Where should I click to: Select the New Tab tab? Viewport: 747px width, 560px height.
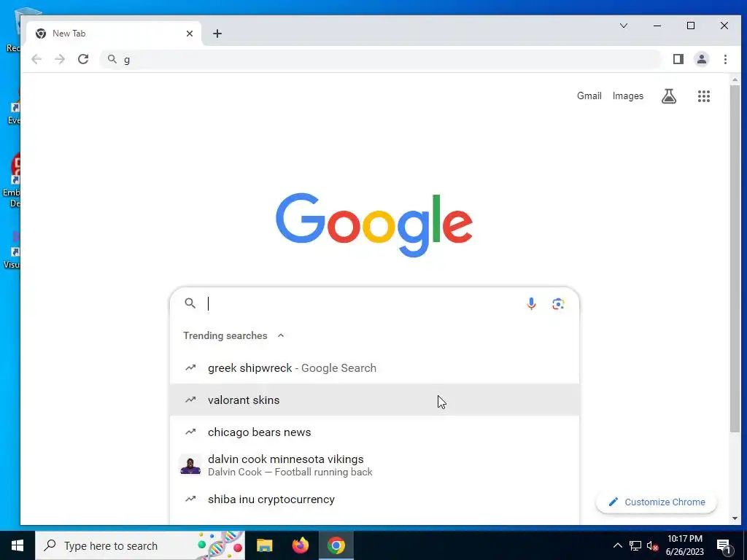point(114,34)
